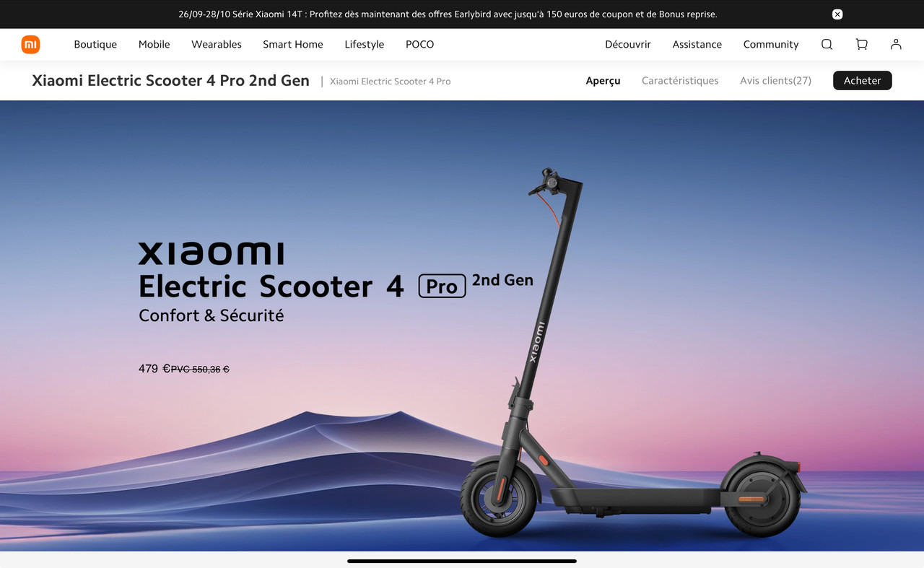The image size is (924, 568).
Task: Dismiss the promo banner with X icon
Action: 837,14
